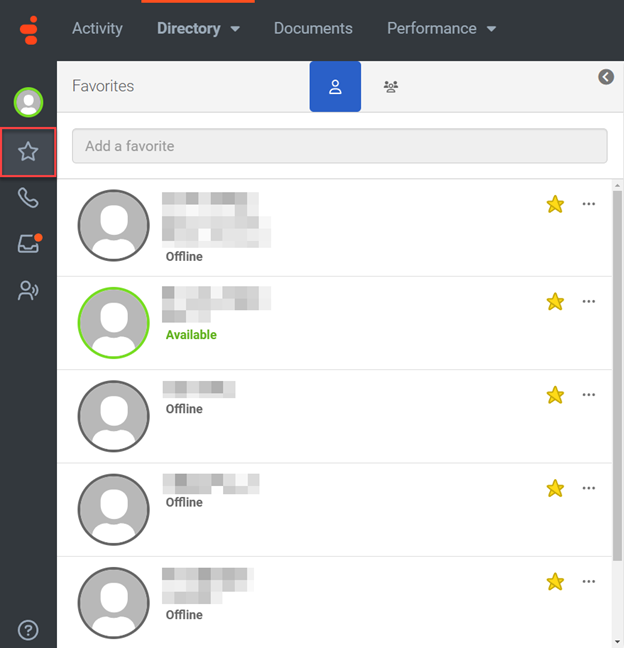Open Favorites star icon in sidebar
The height and width of the screenshot is (648, 624).
28,152
